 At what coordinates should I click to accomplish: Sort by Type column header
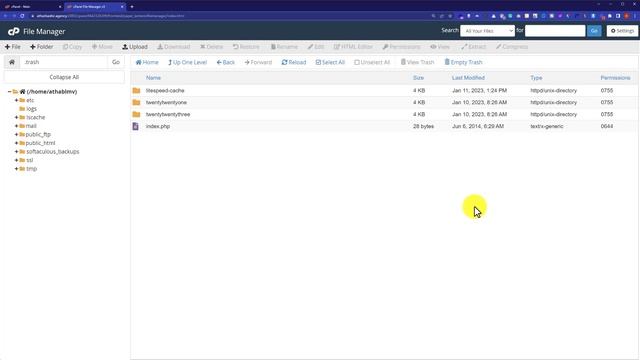[536, 78]
